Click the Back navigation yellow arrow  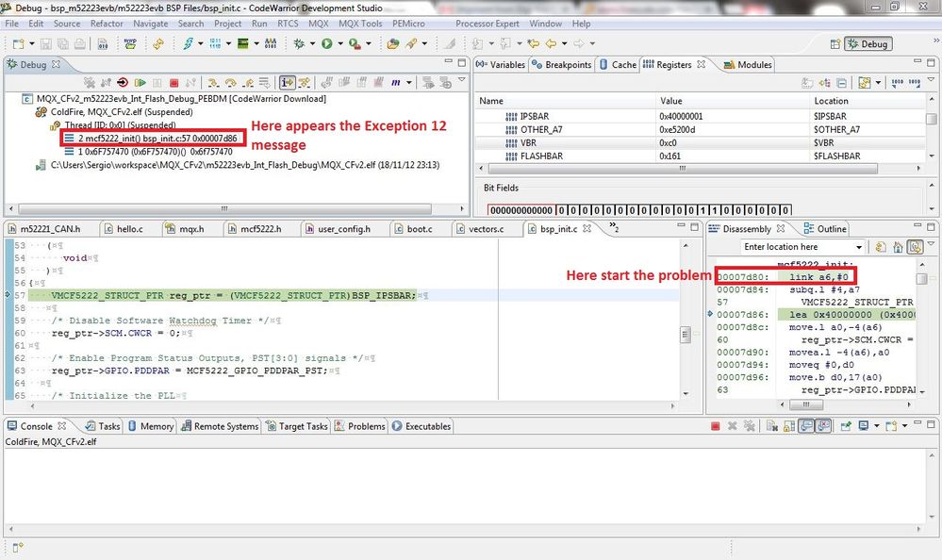[551, 43]
